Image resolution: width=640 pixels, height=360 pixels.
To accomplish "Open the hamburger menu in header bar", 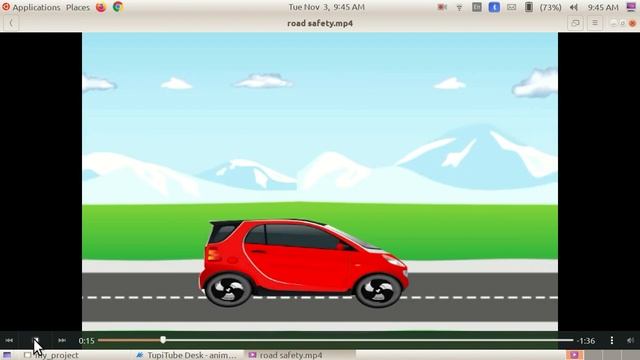I will coord(595,23).
